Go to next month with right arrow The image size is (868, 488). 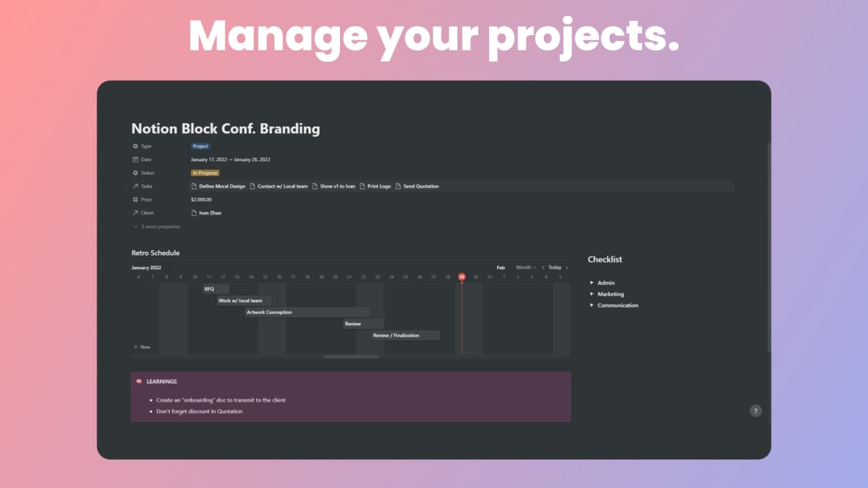(567, 267)
